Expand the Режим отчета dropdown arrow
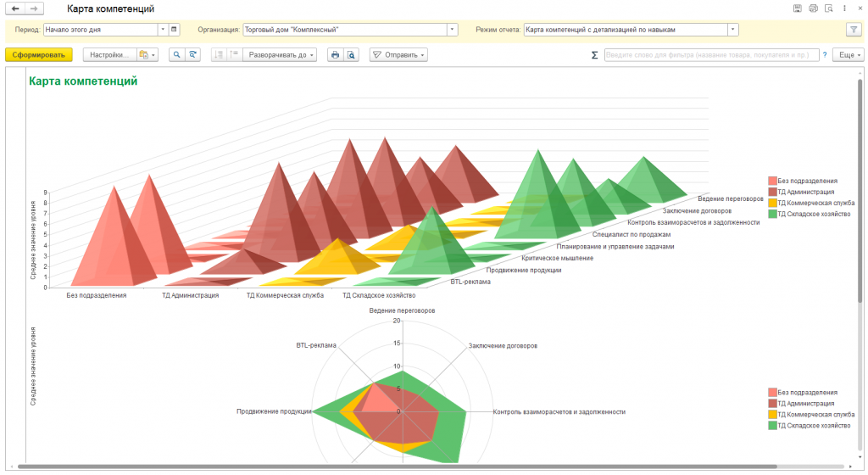The width and height of the screenshot is (868, 475). (x=733, y=30)
